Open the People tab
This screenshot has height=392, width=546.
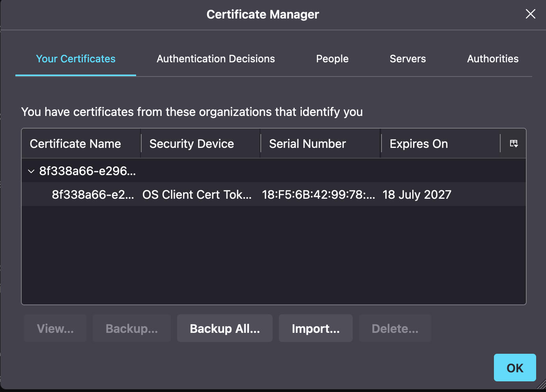click(x=332, y=59)
